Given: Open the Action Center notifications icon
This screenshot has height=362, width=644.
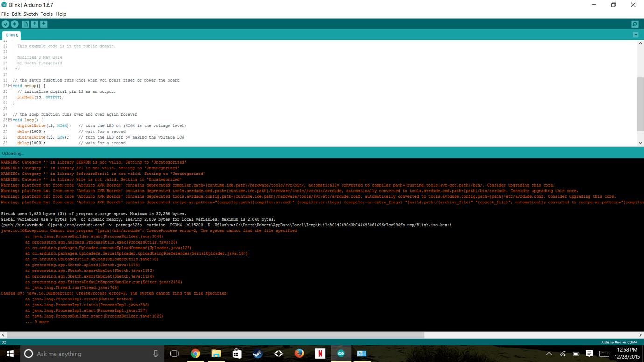Looking at the screenshot, I should [x=589, y=354].
